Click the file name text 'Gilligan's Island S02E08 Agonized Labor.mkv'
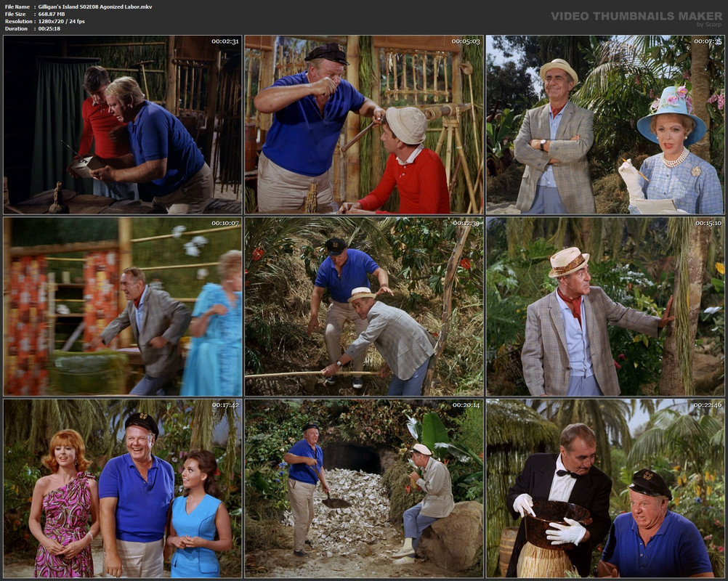Image resolution: width=728 pixels, height=581 pixels. pos(95,7)
